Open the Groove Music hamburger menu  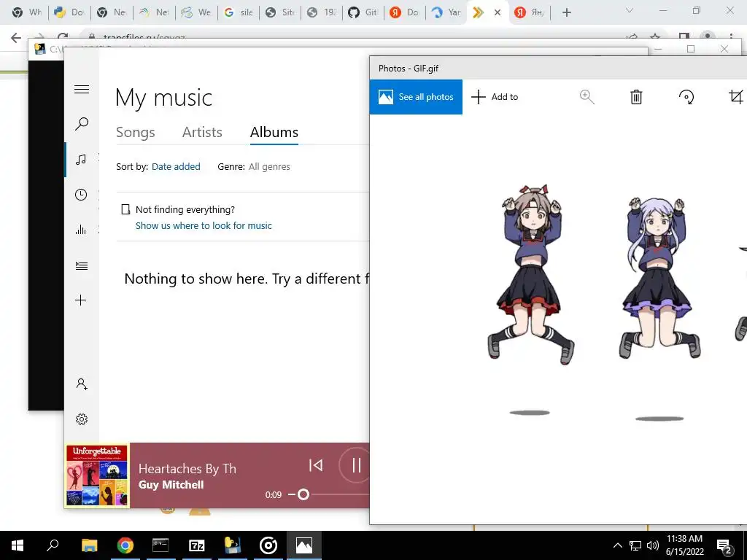coord(82,89)
